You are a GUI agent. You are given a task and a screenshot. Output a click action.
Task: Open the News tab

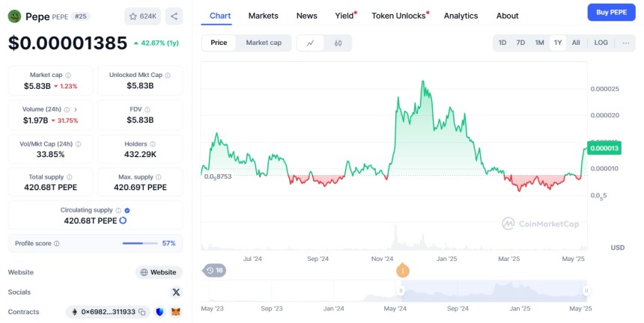pos(307,16)
